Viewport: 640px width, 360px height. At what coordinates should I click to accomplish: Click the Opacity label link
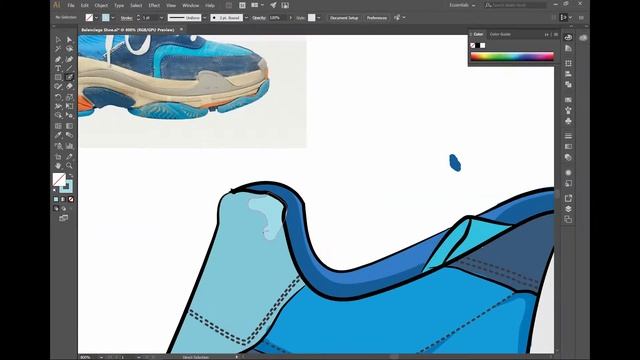tap(259, 18)
